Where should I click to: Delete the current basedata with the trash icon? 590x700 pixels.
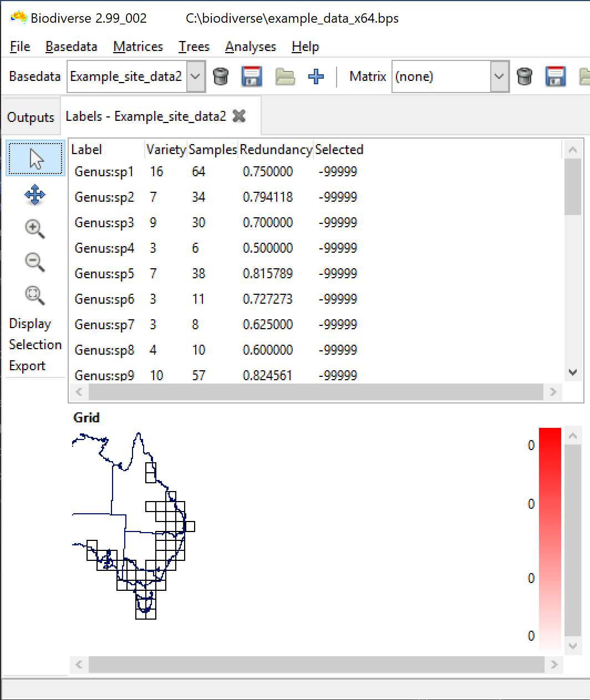(221, 76)
